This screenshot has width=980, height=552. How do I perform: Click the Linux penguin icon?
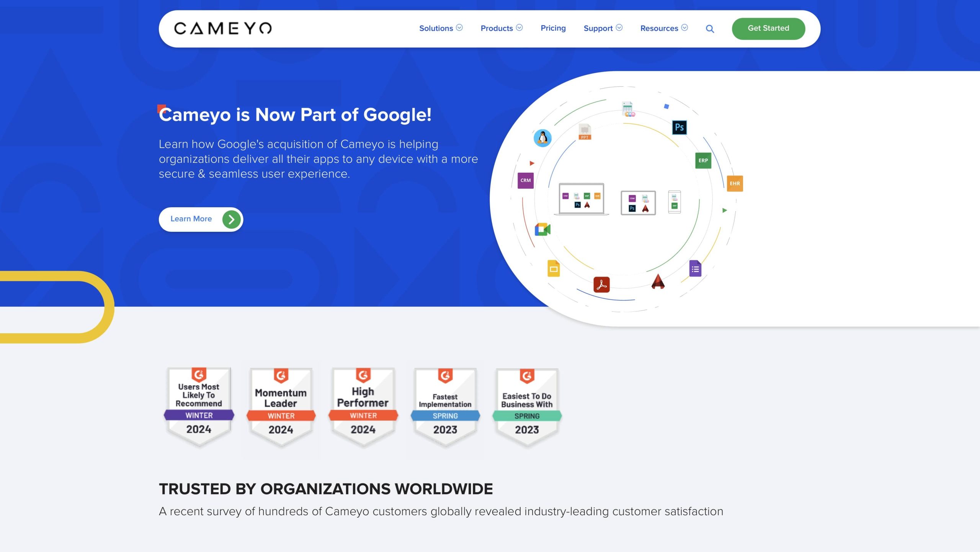pos(542,138)
